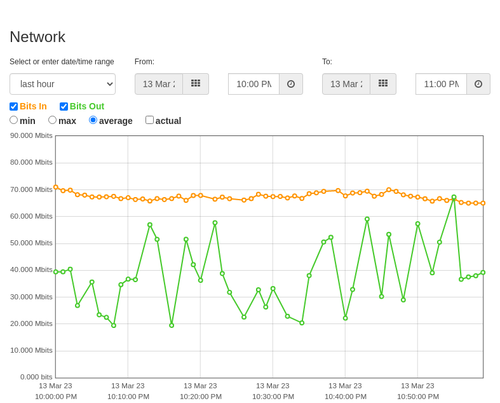The width and height of the screenshot is (500, 403).
Task: Click the '0.000 bits' axis label
Action: [36, 377]
